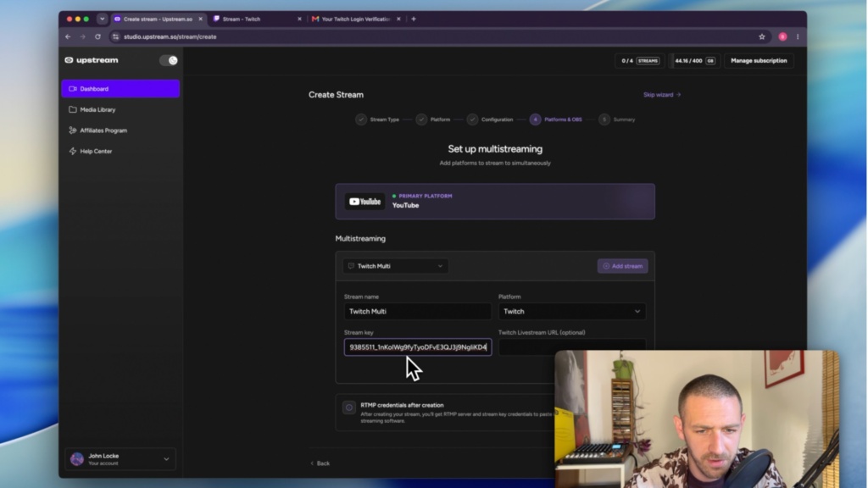Go to Platform wizard step
Viewport: 868px width, 488px height.
[433, 119]
